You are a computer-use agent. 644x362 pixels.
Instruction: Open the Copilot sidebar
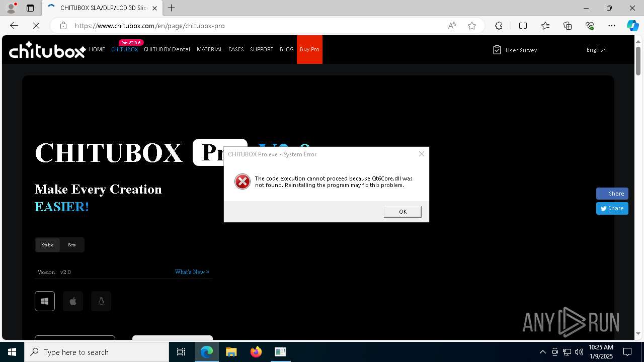(632, 26)
